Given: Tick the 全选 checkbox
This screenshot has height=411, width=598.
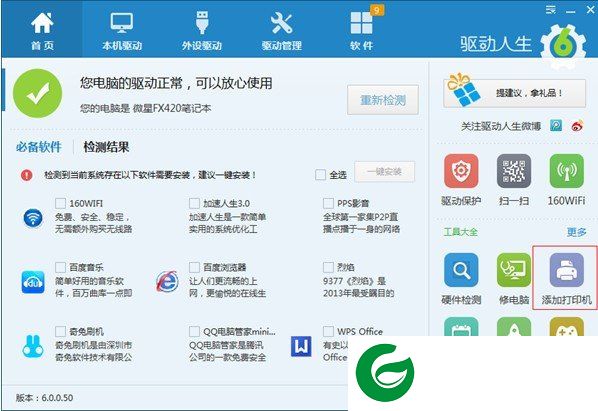Looking at the screenshot, I should pos(320,175).
